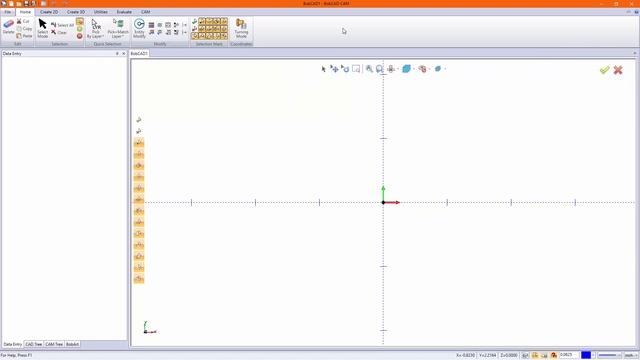Expand the blue cube view dropdown arrow

tap(414, 69)
